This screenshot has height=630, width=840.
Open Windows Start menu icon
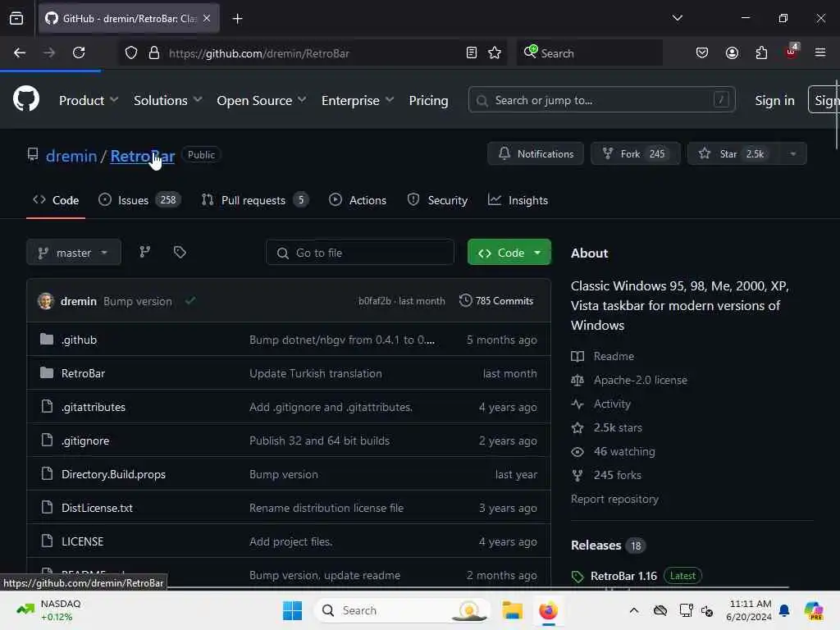(293, 610)
